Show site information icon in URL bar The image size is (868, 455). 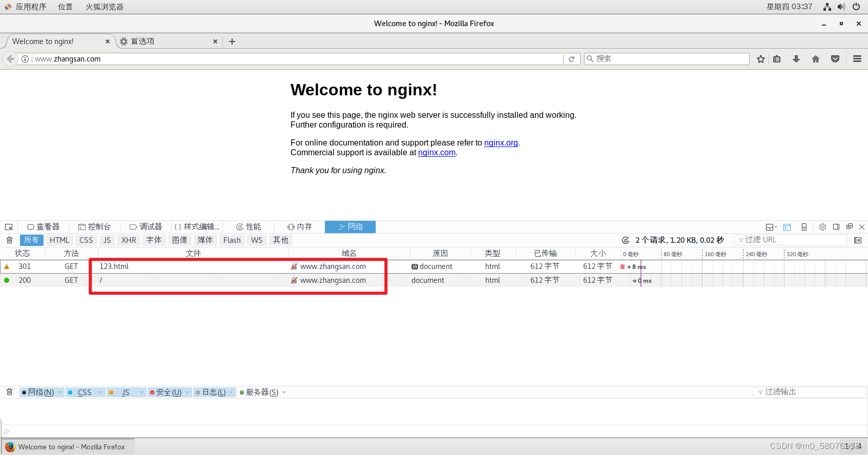25,59
